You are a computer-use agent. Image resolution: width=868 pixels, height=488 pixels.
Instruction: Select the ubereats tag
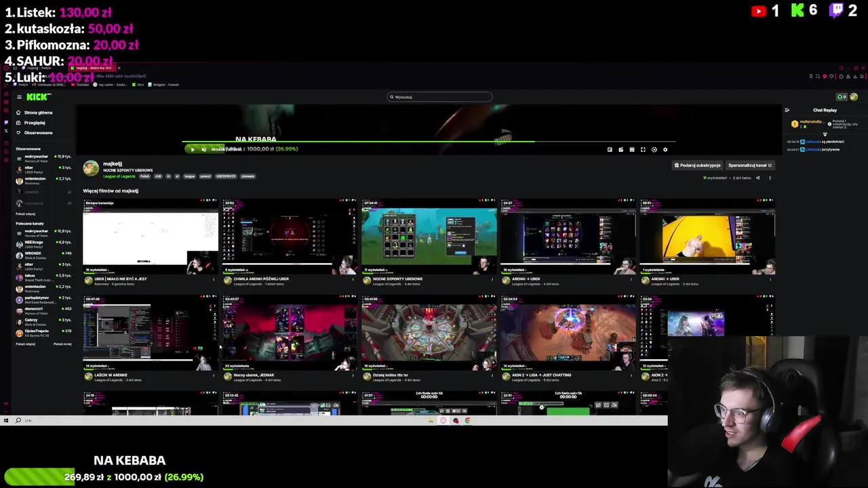[248, 176]
